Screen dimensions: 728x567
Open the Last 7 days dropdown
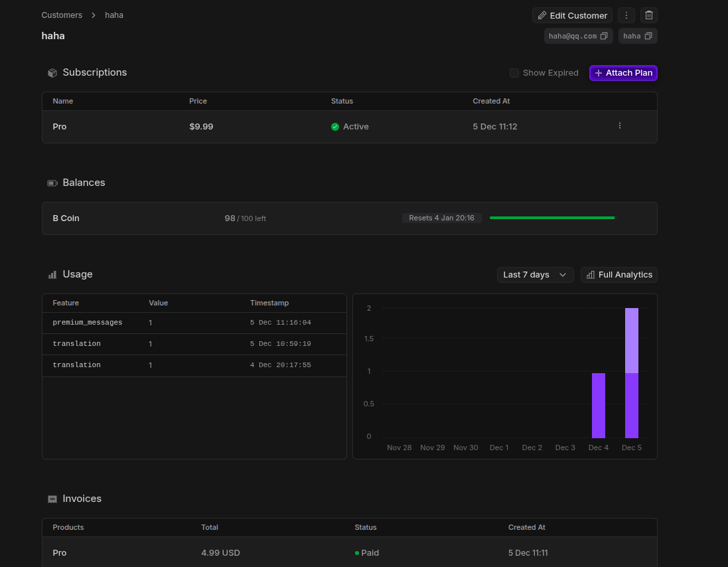(535, 275)
